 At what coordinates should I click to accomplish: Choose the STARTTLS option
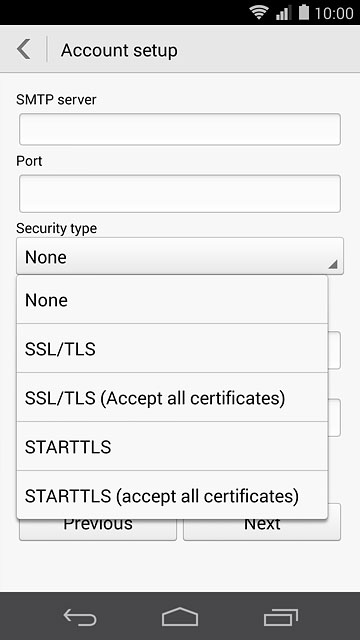point(172,447)
